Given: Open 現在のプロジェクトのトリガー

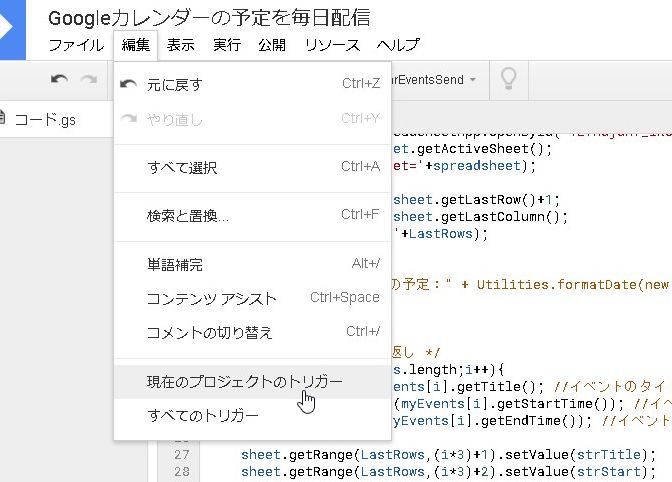Looking at the screenshot, I should pos(245,382).
